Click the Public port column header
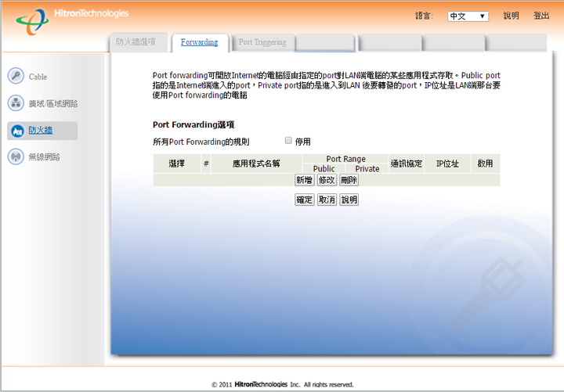The image size is (564, 392). tap(324, 168)
